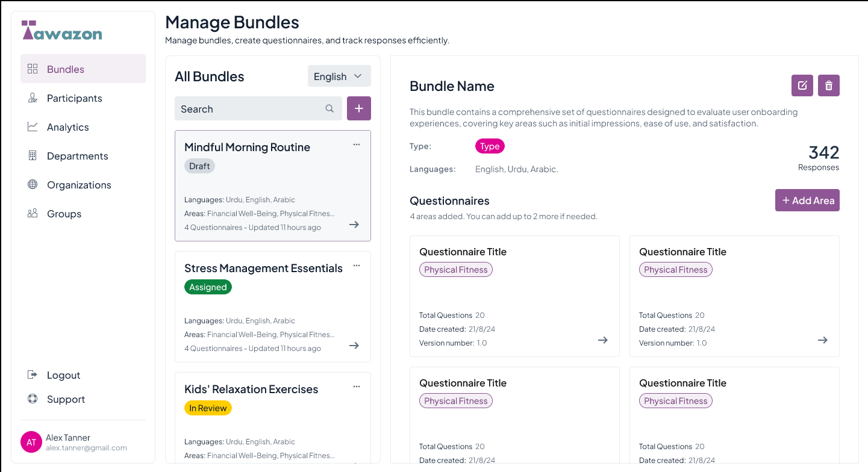Open Analytics from the sidebar
868x472 pixels.
tap(67, 127)
